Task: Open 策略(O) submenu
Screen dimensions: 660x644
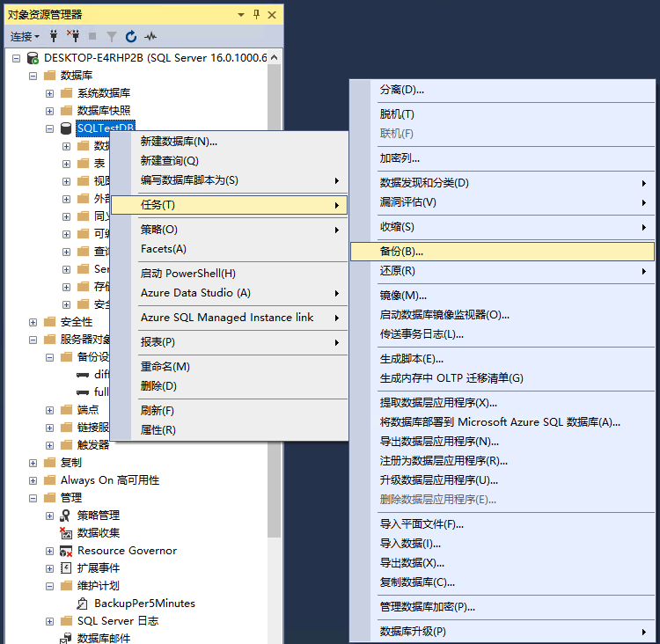Action: [x=230, y=230]
